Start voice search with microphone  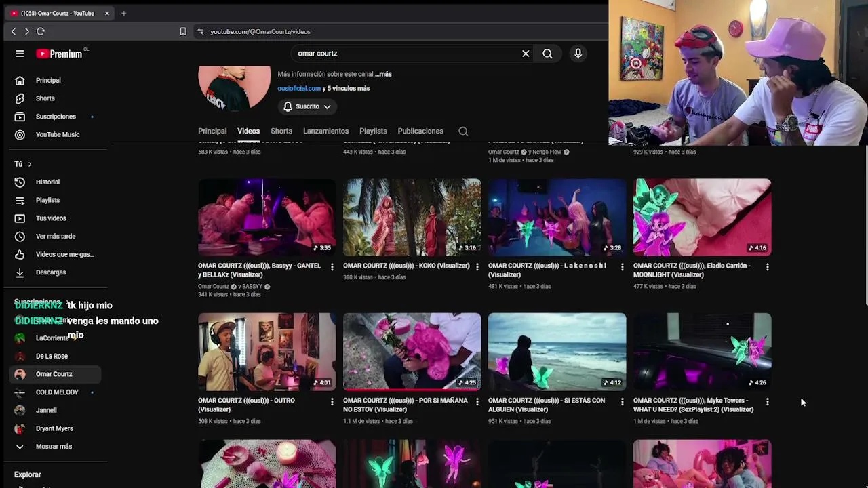tap(578, 54)
